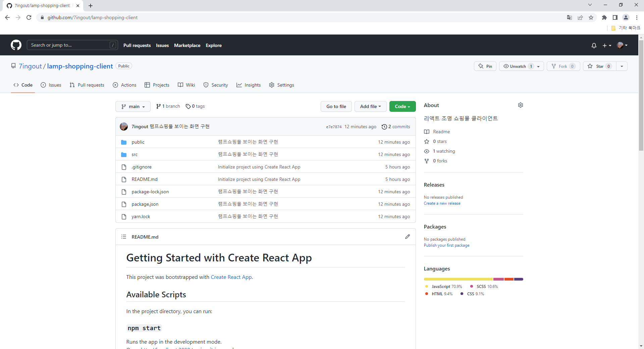The image size is (644, 349).
Task: Open a new browser tab
Action: pos(91,5)
